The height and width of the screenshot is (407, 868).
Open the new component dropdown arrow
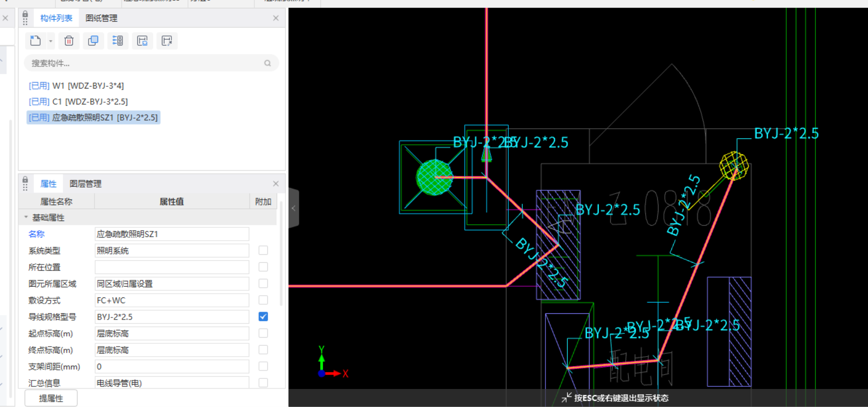(50, 41)
